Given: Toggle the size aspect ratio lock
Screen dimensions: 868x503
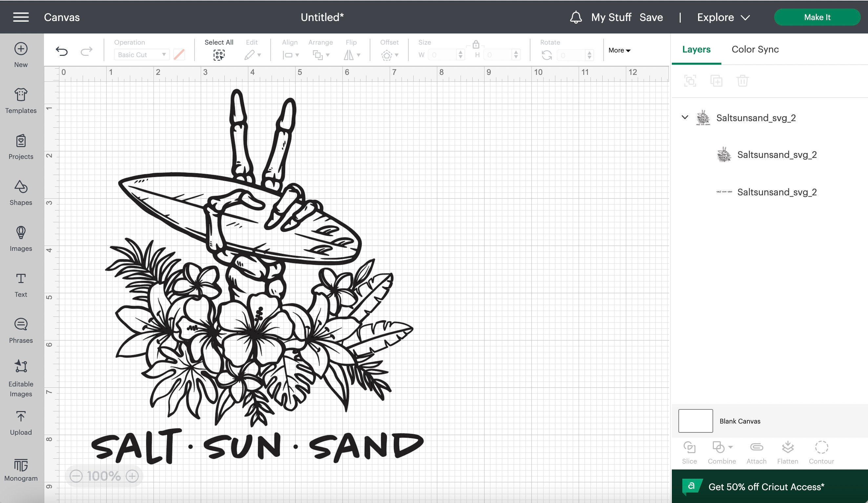Looking at the screenshot, I should [x=476, y=45].
